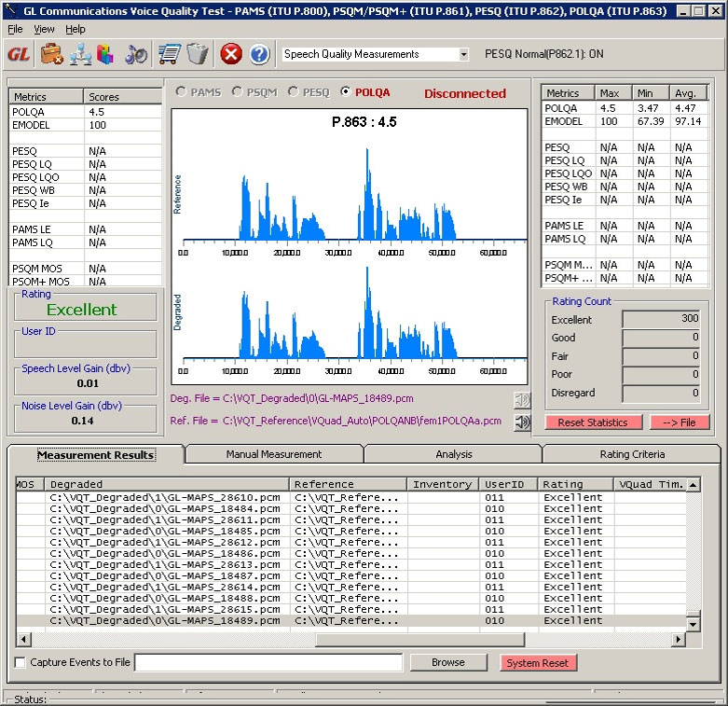Click results table scroll right arrow
Viewport: 728px width, 706px height.
tap(679, 640)
